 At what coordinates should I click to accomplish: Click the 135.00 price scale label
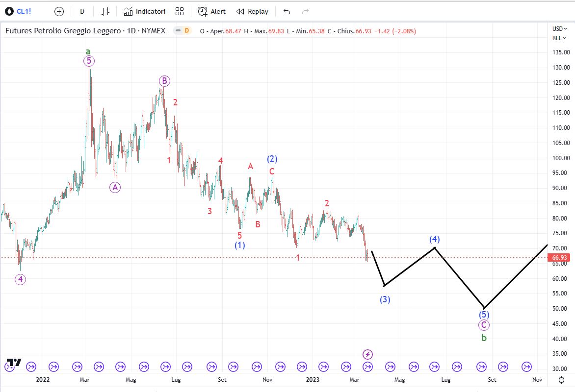(561, 52)
